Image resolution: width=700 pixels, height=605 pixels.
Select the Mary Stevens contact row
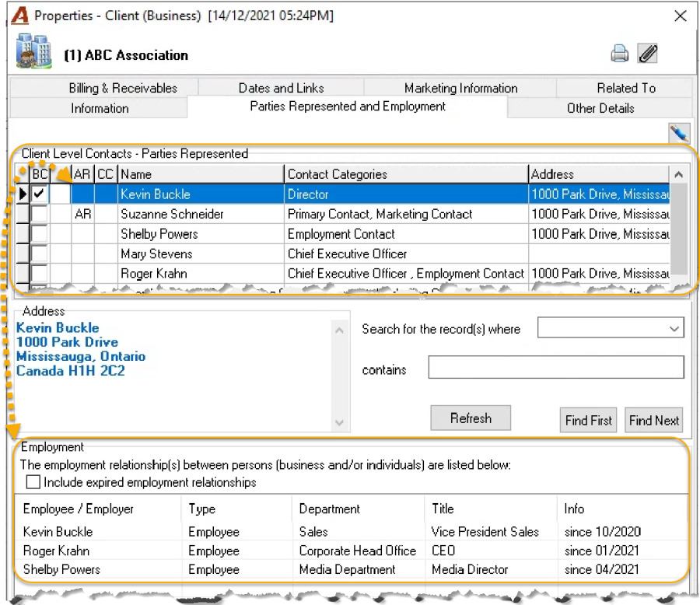tap(342, 254)
